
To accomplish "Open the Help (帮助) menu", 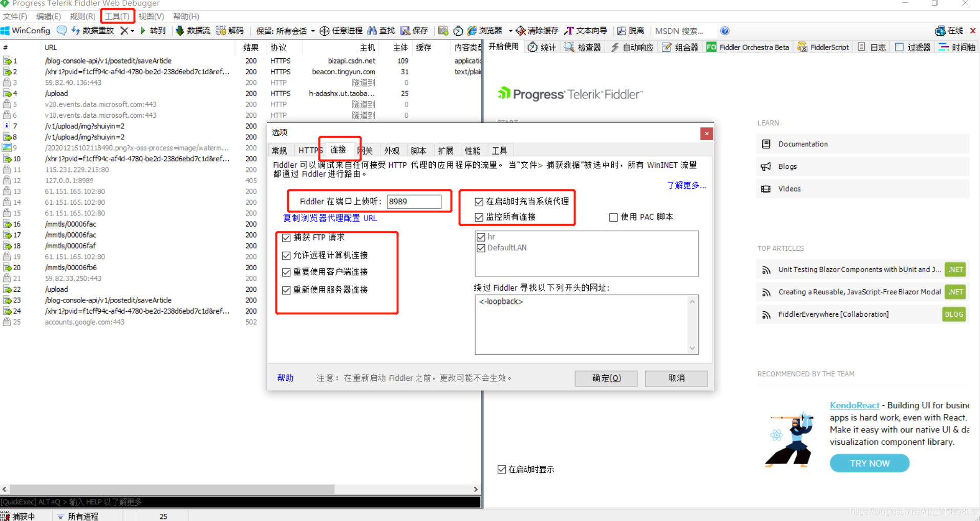I will click(x=186, y=16).
